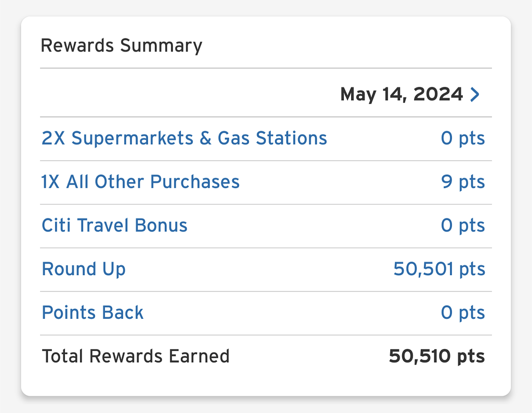Click the '1X' multiplier text in second row
This screenshot has width=532, height=413.
point(51,182)
